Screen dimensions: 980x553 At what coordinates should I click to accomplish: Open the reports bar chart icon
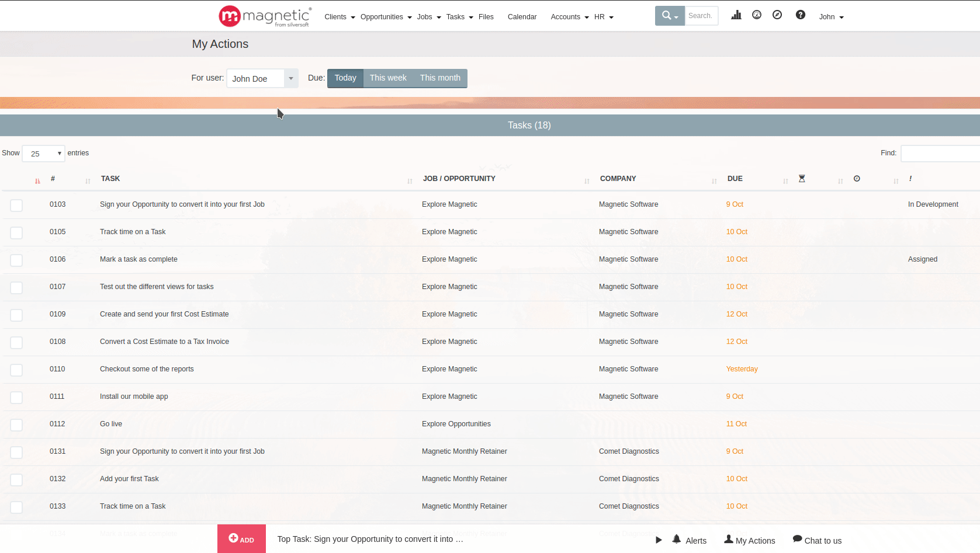coord(736,15)
